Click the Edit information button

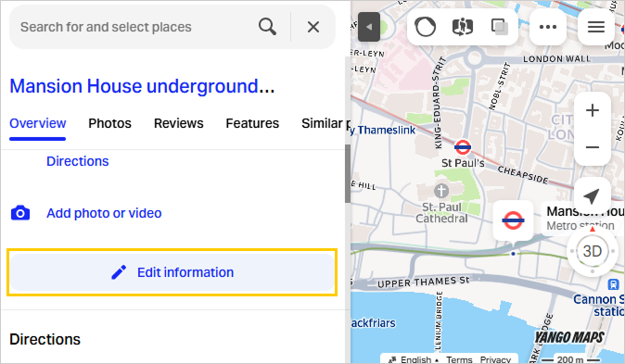[x=172, y=272]
